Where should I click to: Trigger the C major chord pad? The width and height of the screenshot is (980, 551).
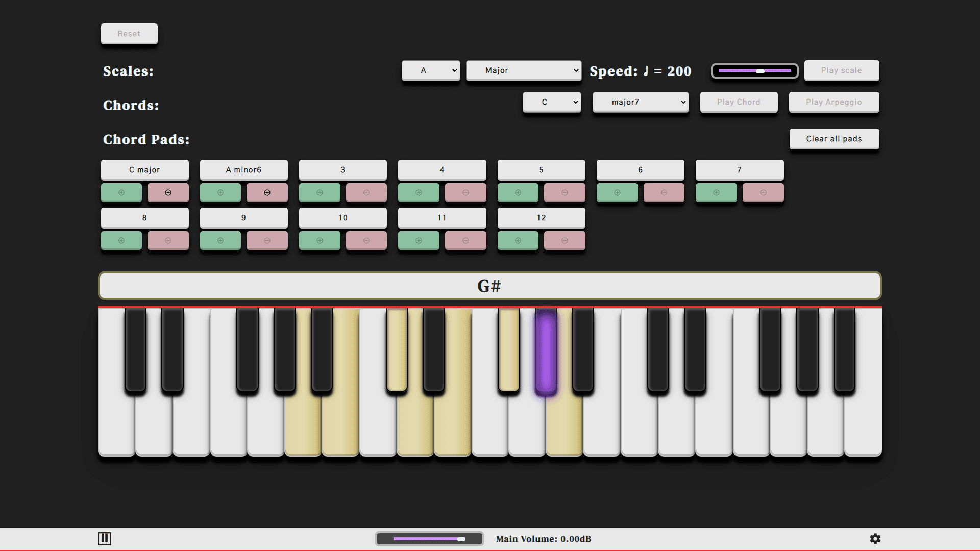(x=144, y=170)
